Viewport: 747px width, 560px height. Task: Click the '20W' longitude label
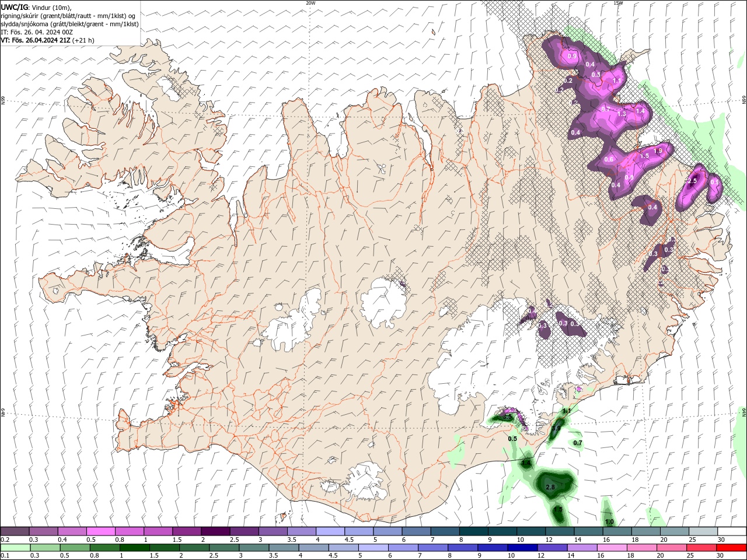(x=310, y=3)
